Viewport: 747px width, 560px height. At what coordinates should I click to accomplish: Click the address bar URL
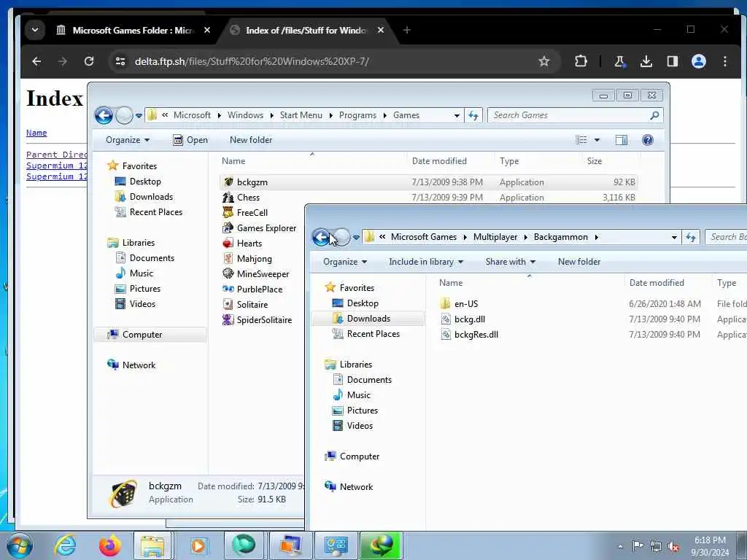click(x=252, y=61)
